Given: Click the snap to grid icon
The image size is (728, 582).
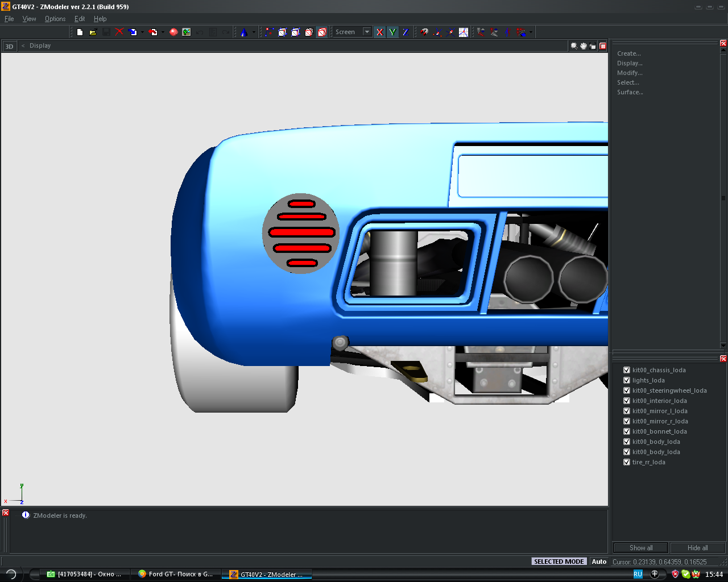Looking at the screenshot, I should (x=464, y=32).
